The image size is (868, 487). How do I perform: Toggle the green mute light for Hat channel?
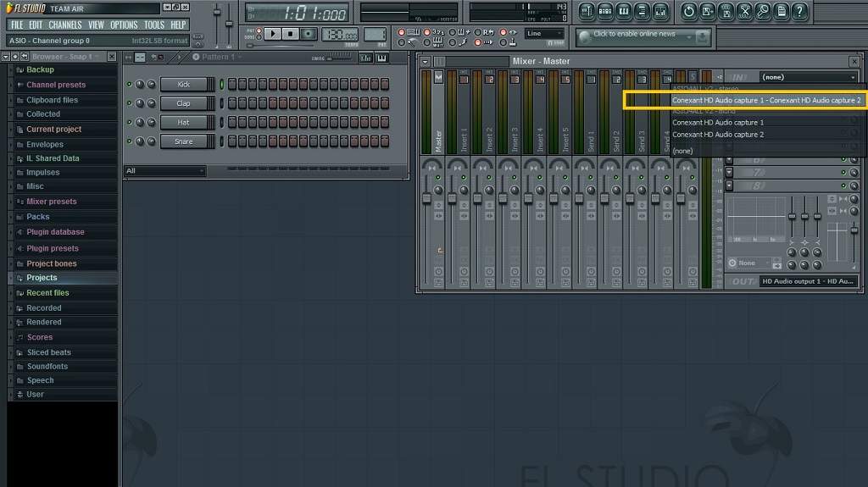pyautogui.click(x=130, y=122)
